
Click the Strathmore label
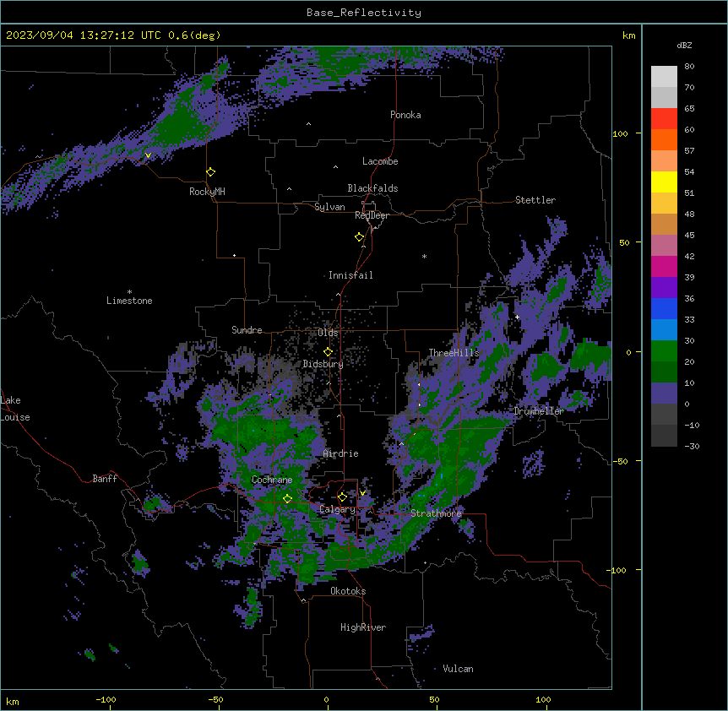(x=436, y=513)
